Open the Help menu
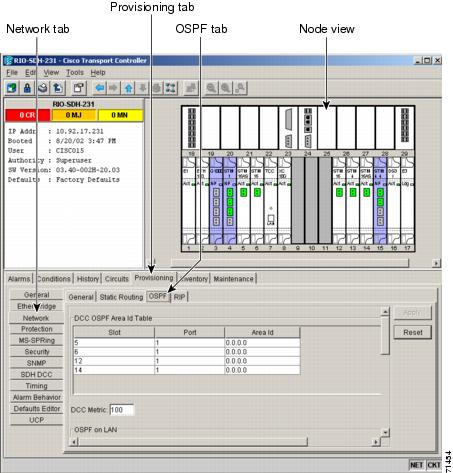Screen dimensions: 453x473 tap(98, 73)
